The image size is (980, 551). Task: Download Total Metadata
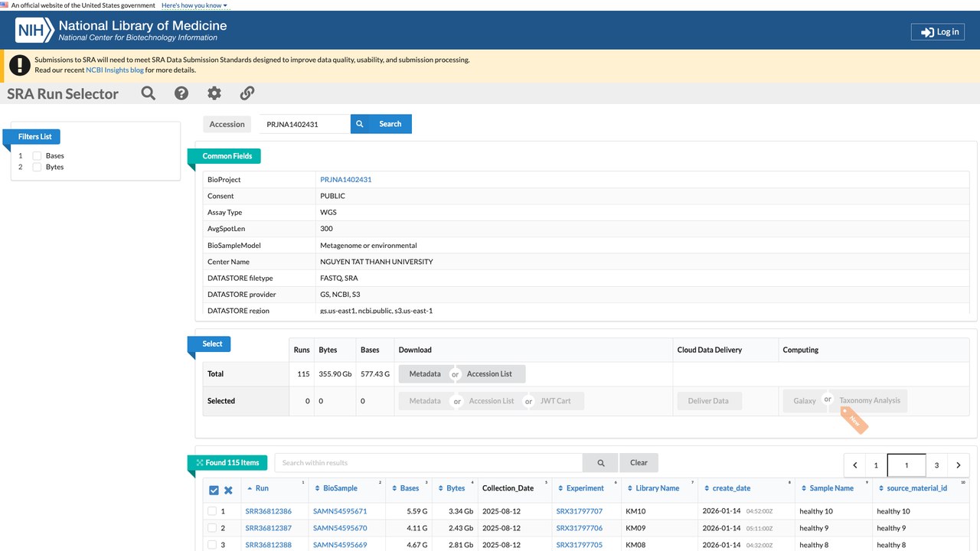[425, 374]
